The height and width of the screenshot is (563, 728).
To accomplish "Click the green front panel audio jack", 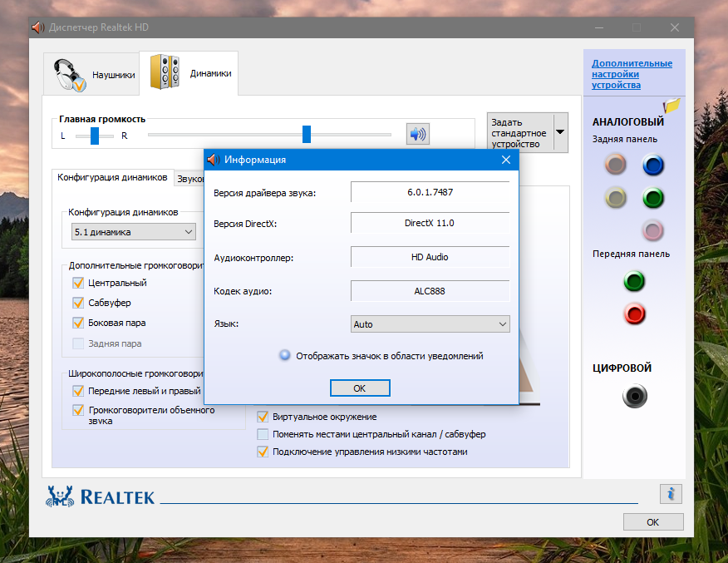I will [634, 281].
